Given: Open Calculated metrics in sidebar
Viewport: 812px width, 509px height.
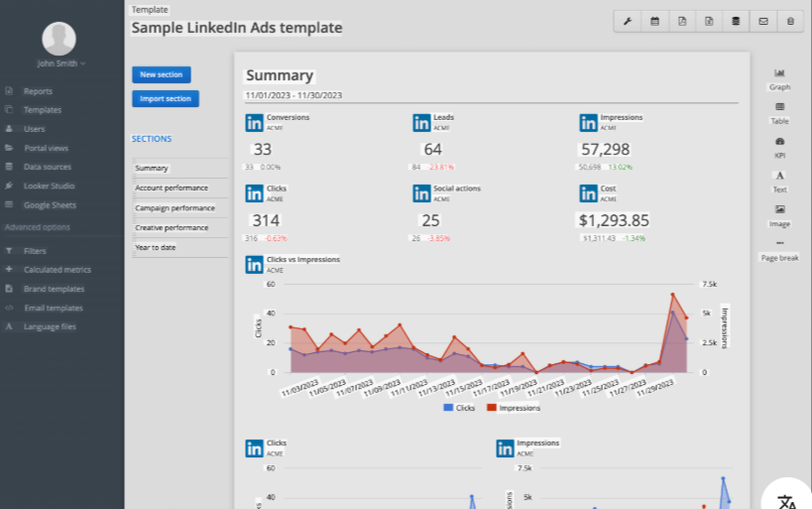Looking at the screenshot, I should [x=57, y=270].
